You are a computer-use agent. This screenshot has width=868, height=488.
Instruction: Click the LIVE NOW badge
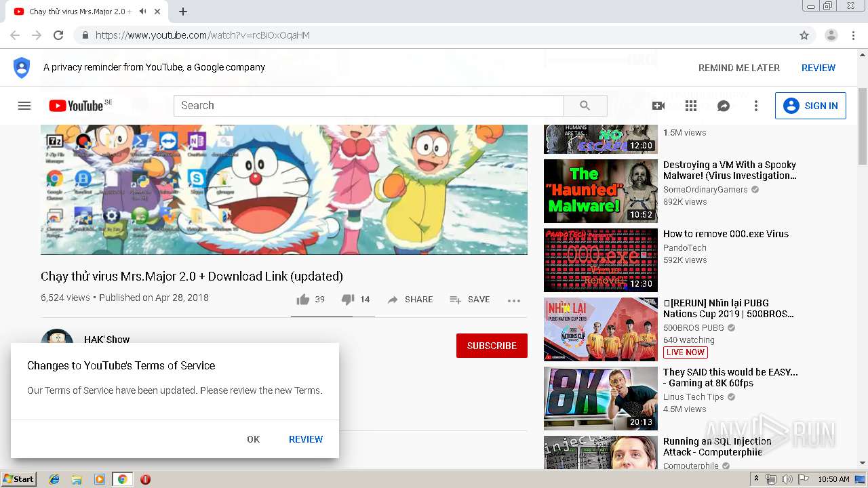tap(686, 352)
